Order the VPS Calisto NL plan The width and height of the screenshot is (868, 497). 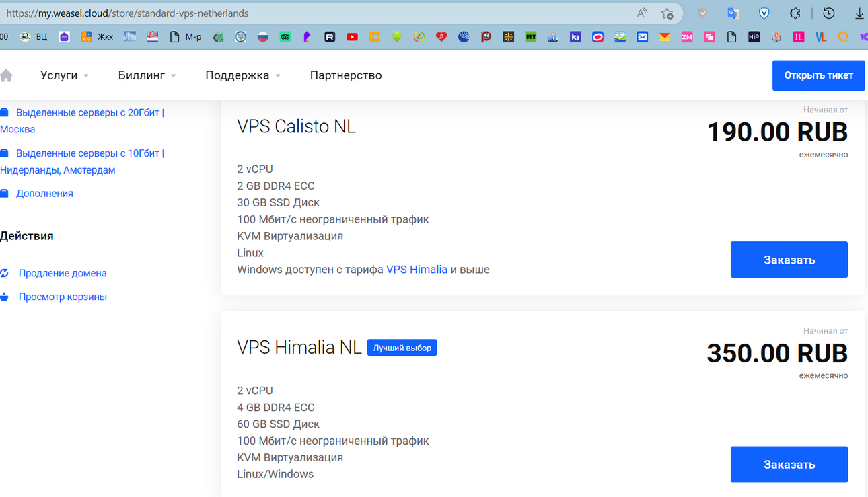pos(789,260)
